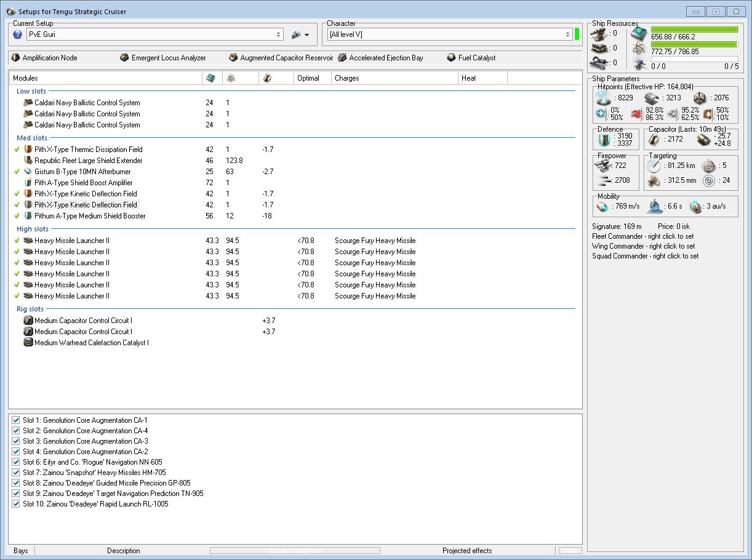Sort by the CPU column header icon
The height and width of the screenshot is (560, 752).
pos(211,78)
